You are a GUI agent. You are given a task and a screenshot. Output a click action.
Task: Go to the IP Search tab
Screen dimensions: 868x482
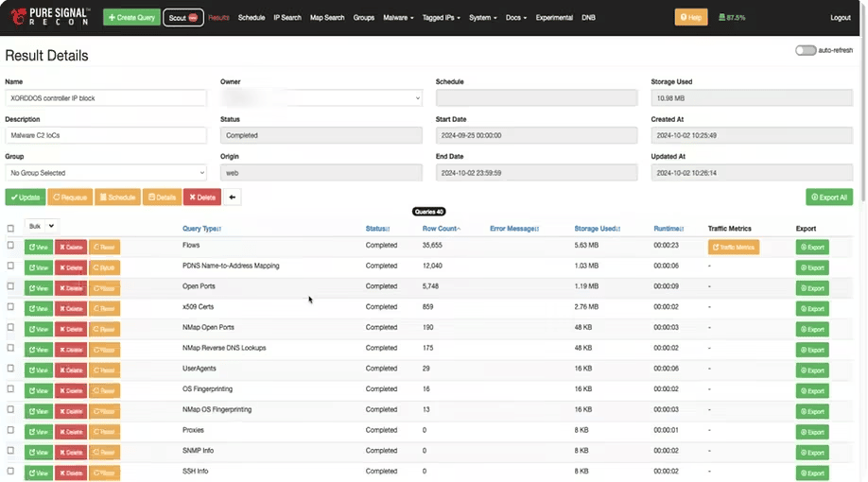287,18
